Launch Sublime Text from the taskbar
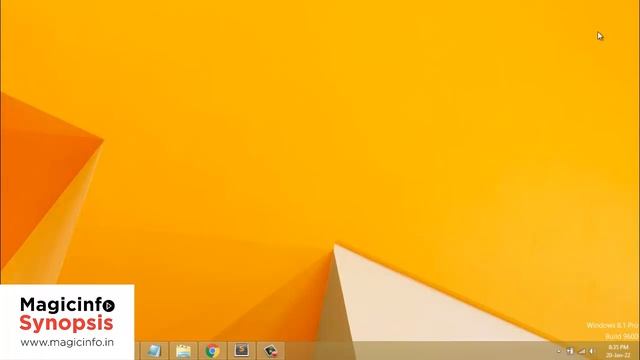Screen dimensions: 640x360 pos(242,351)
